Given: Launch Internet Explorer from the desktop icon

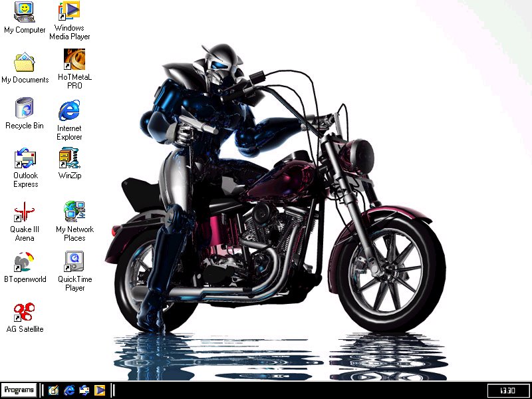Looking at the screenshot, I should coord(69,110).
